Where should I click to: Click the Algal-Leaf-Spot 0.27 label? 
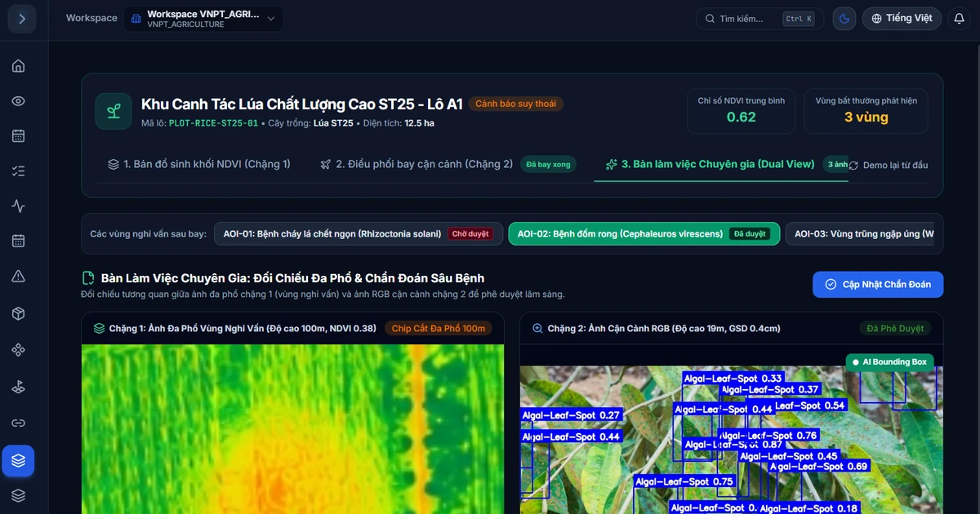click(572, 415)
